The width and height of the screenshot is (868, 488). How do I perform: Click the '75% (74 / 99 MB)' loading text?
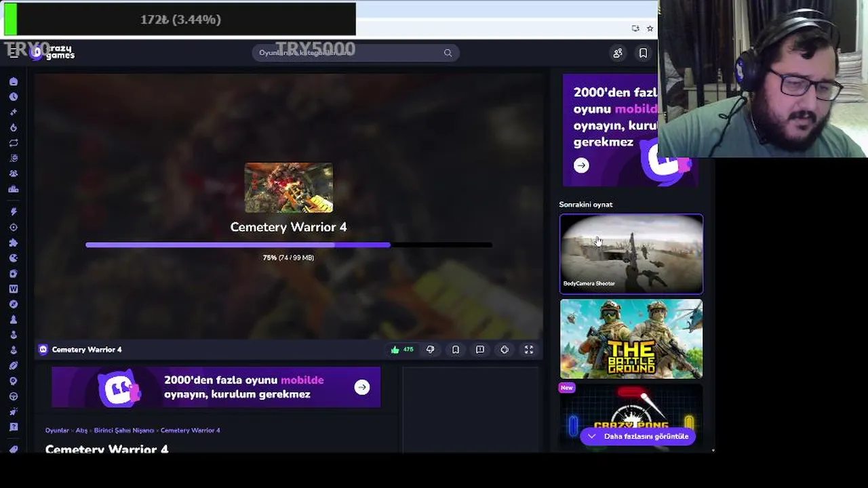pos(288,258)
